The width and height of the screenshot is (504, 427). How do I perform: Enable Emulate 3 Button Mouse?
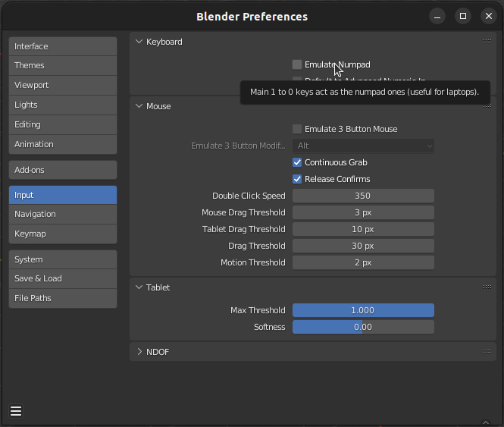297,129
